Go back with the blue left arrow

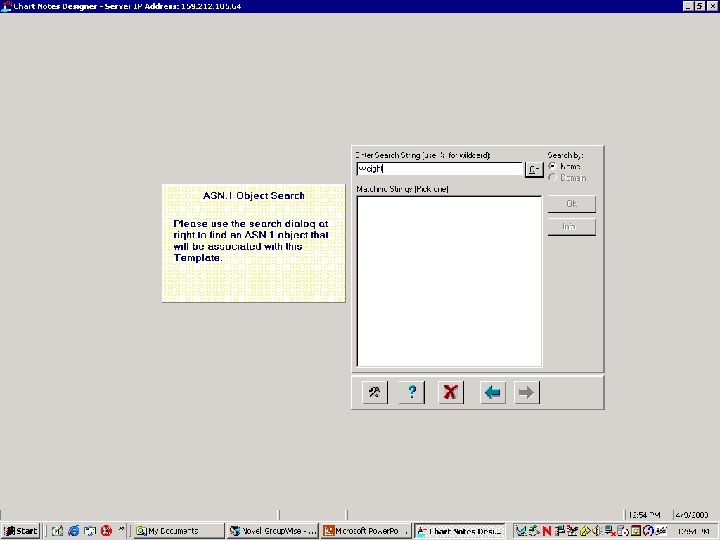(492, 392)
